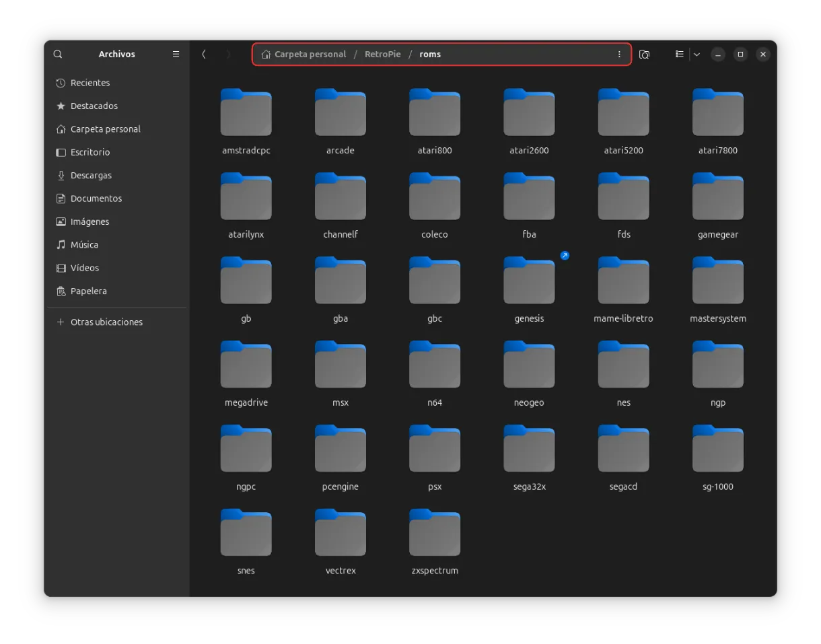Click the search magnifier icon
The width and height of the screenshot is (821, 644).
click(x=58, y=55)
